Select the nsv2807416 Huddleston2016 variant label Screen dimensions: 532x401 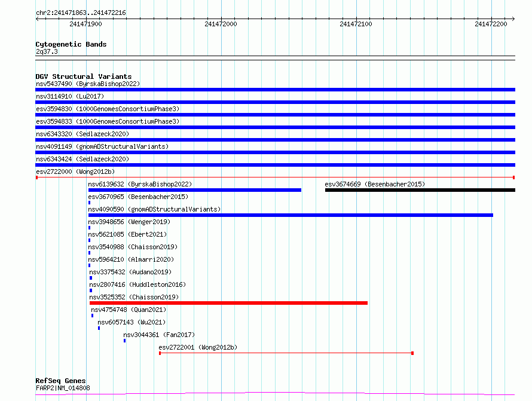[x=137, y=284]
